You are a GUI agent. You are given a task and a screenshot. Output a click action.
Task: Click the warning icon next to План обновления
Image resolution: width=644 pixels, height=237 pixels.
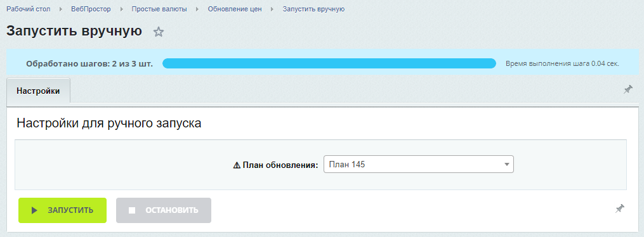(x=237, y=165)
